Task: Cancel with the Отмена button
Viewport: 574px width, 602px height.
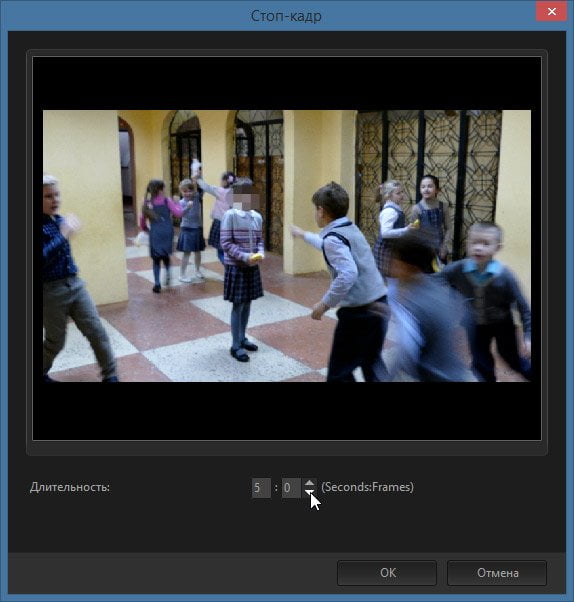Action: [497, 573]
